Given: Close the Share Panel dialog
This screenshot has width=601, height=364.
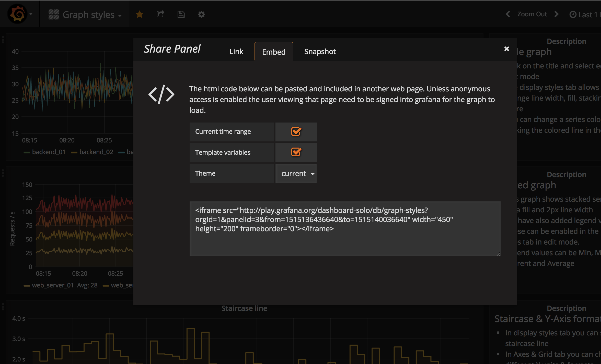Looking at the screenshot, I should (x=506, y=49).
